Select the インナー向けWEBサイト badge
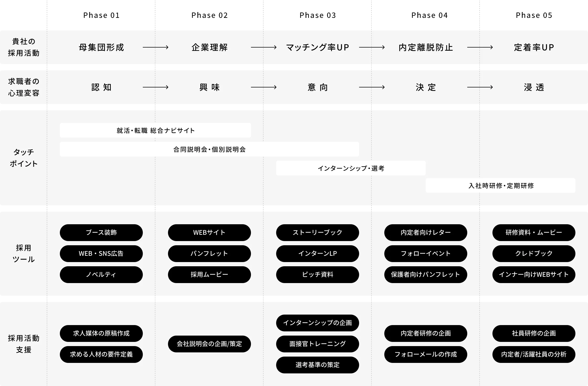 point(534,275)
